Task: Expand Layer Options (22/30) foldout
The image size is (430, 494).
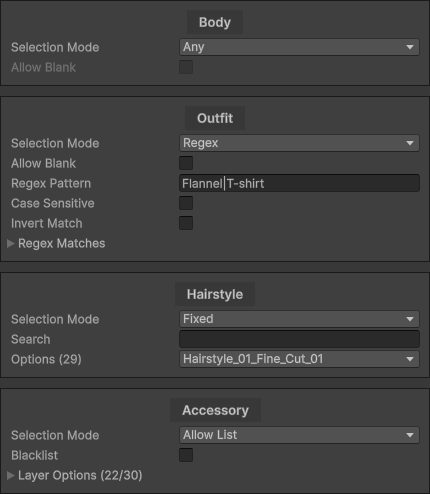Action: pyautogui.click(x=11, y=475)
